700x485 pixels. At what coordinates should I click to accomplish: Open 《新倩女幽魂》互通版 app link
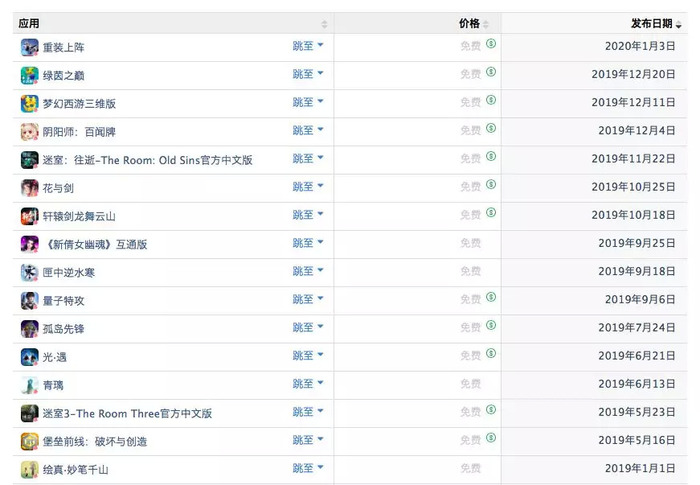pyautogui.click(x=95, y=244)
